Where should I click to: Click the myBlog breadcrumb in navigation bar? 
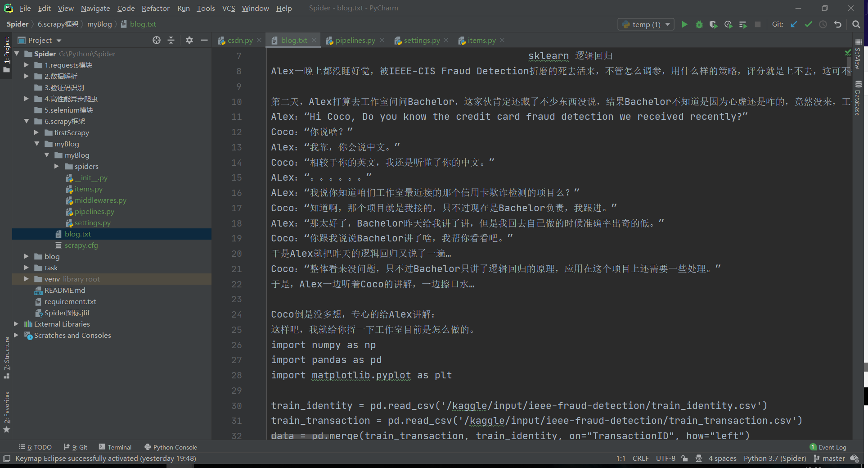(x=99, y=24)
